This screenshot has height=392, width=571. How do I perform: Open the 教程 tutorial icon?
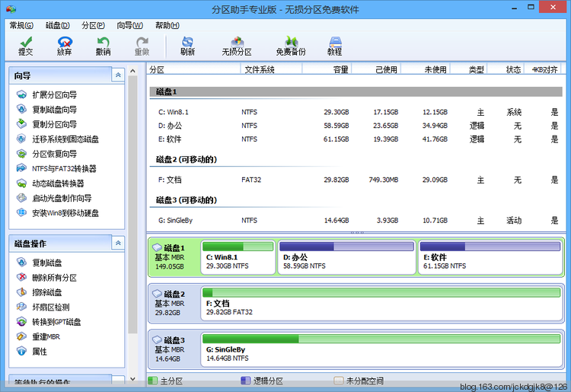point(335,46)
